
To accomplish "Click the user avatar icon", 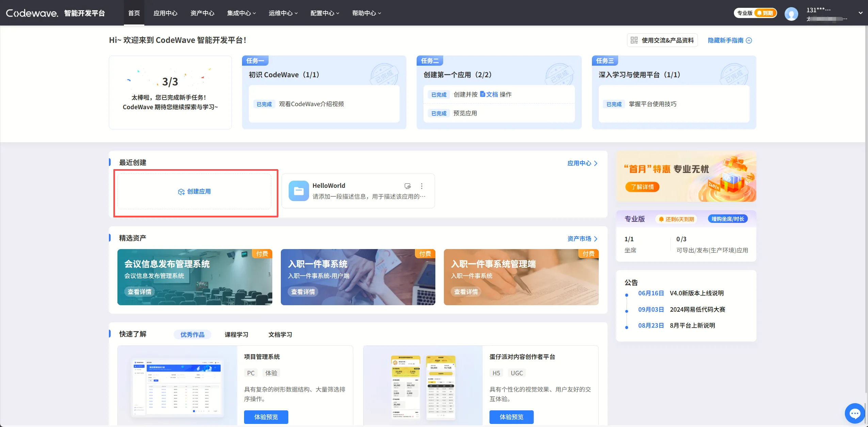I will [791, 14].
